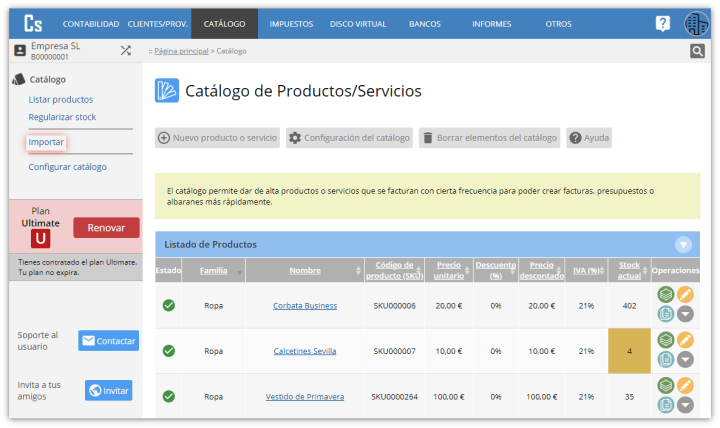720x428 pixels.
Task: Go to Página principal breadcrumb
Action: (x=181, y=51)
